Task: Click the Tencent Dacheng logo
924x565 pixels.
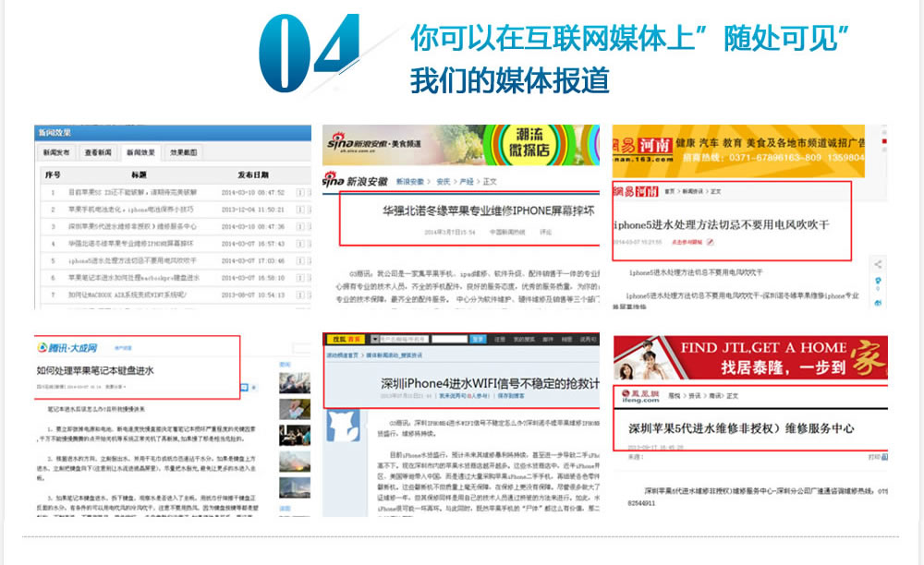Action: [x=67, y=347]
